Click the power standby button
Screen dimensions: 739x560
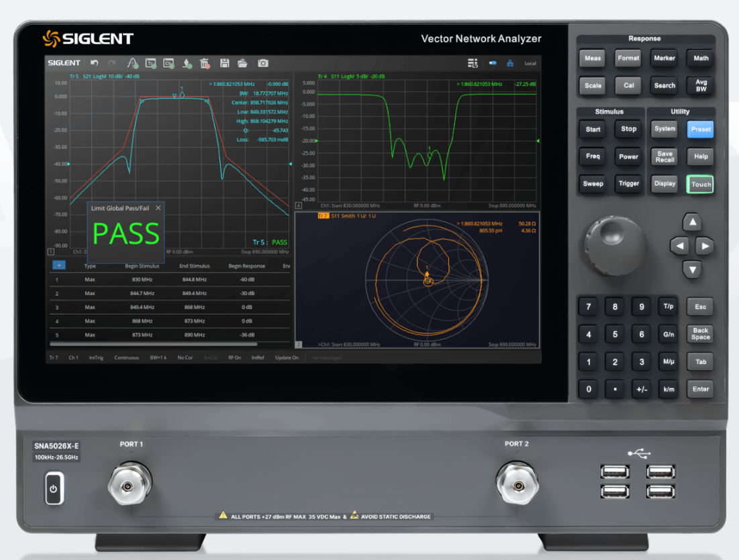click(x=54, y=488)
